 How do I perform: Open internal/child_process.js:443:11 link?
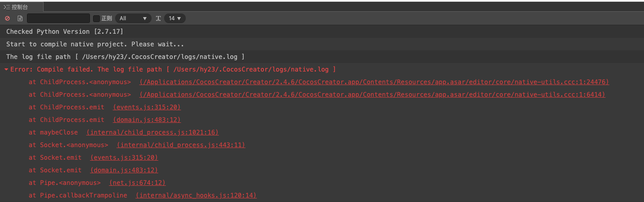(181, 145)
